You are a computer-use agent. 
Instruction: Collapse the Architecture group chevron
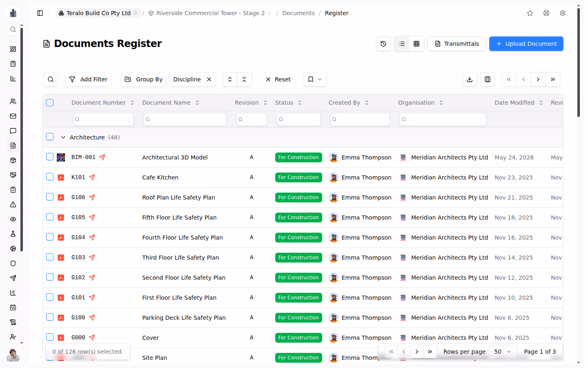click(63, 137)
